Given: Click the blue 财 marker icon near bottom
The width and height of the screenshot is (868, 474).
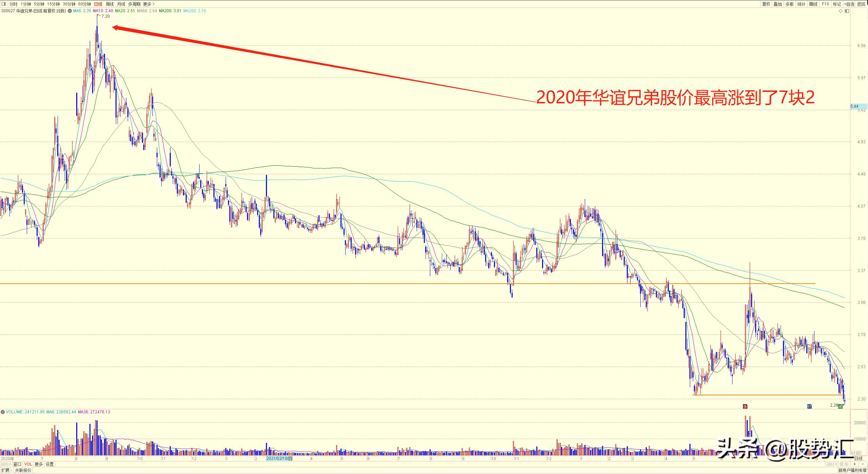Looking at the screenshot, I should coord(809,406).
